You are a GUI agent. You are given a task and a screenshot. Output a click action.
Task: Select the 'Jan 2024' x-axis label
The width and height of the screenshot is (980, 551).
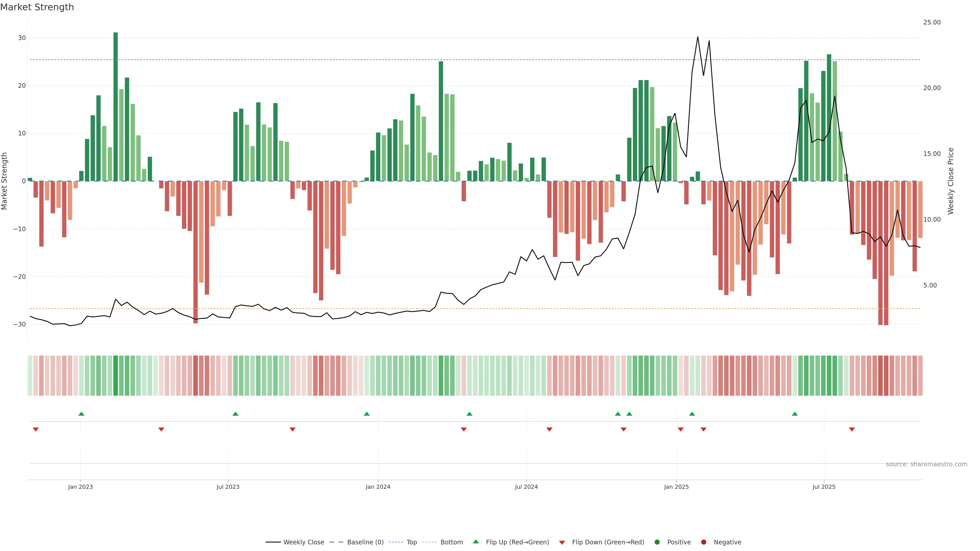[x=378, y=487]
